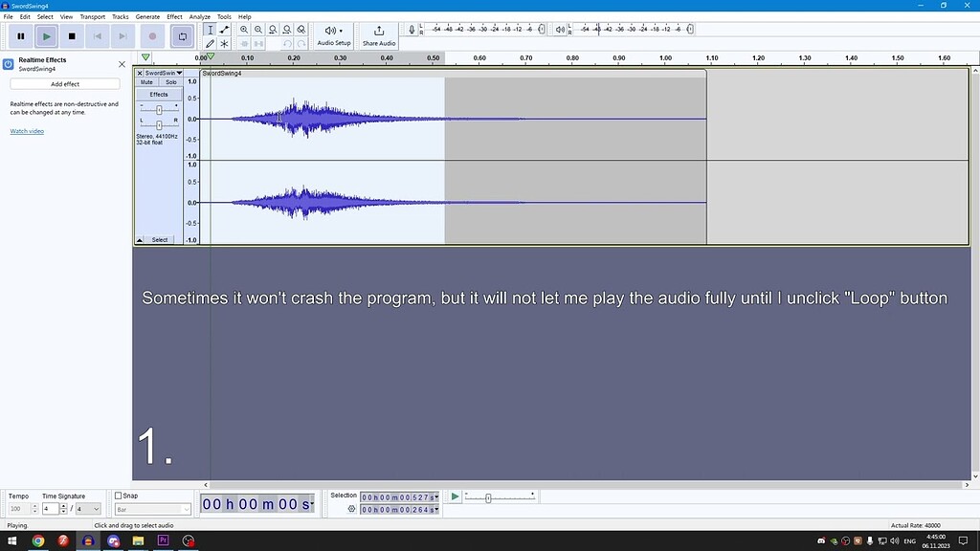Adjust the recording level slider knob
This screenshot has width=980, height=551.
coord(542,30)
